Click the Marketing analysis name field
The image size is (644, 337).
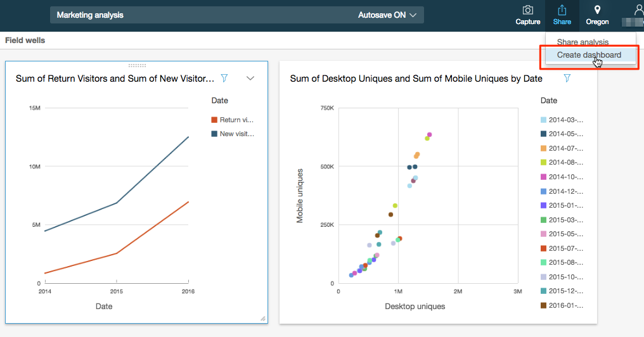237,15
